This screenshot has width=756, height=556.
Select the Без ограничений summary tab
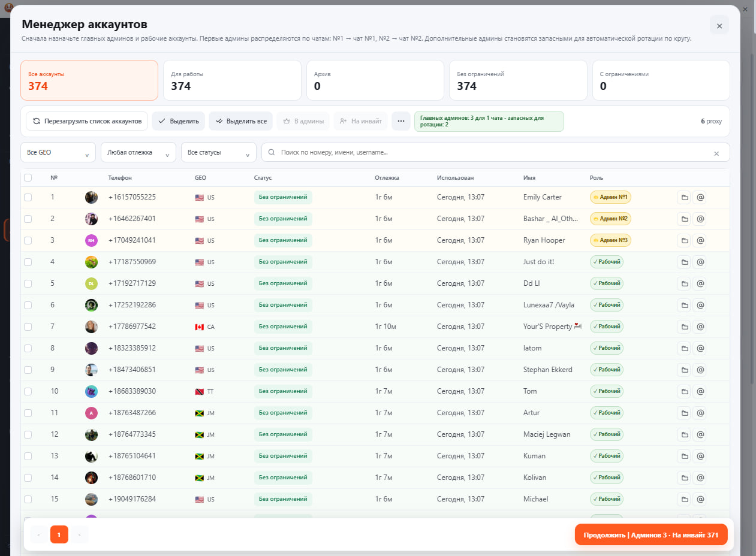(518, 80)
